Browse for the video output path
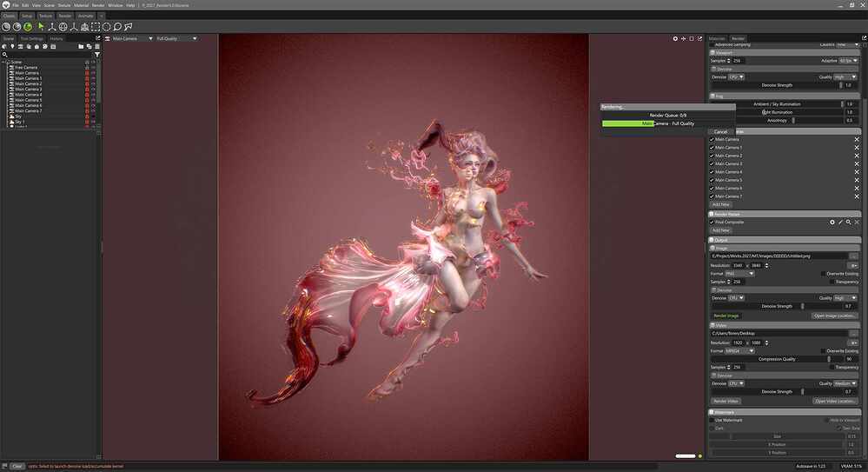868x472 pixels. [853, 334]
